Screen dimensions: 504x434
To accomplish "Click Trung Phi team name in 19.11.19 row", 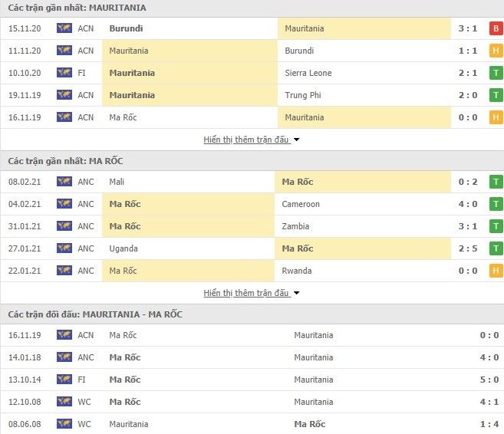I will pos(301,95).
